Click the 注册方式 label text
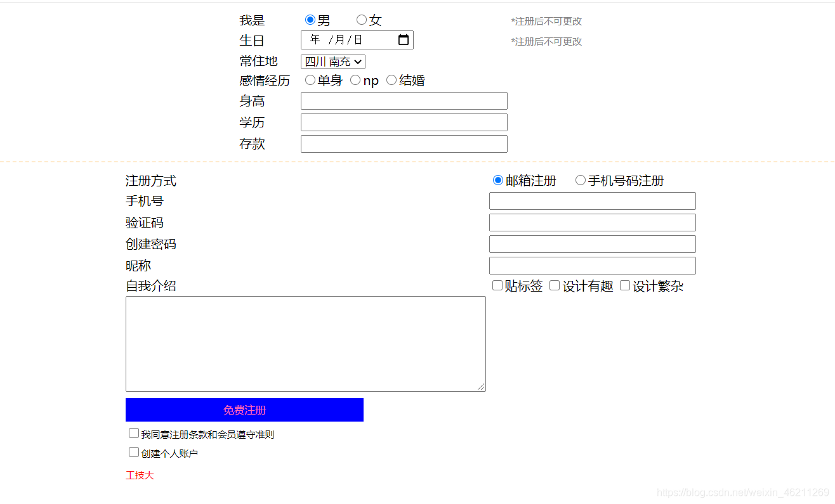 click(x=151, y=181)
